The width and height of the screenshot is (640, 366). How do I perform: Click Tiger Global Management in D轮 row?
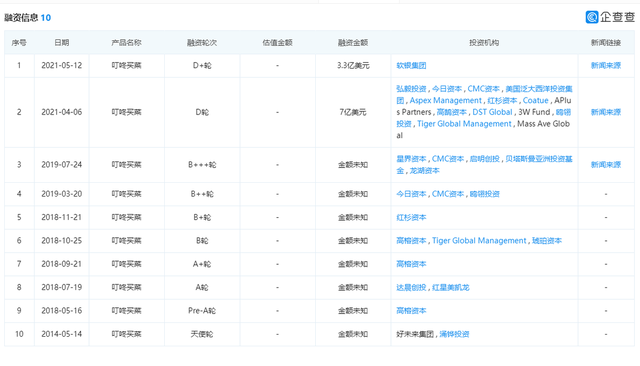click(x=464, y=124)
